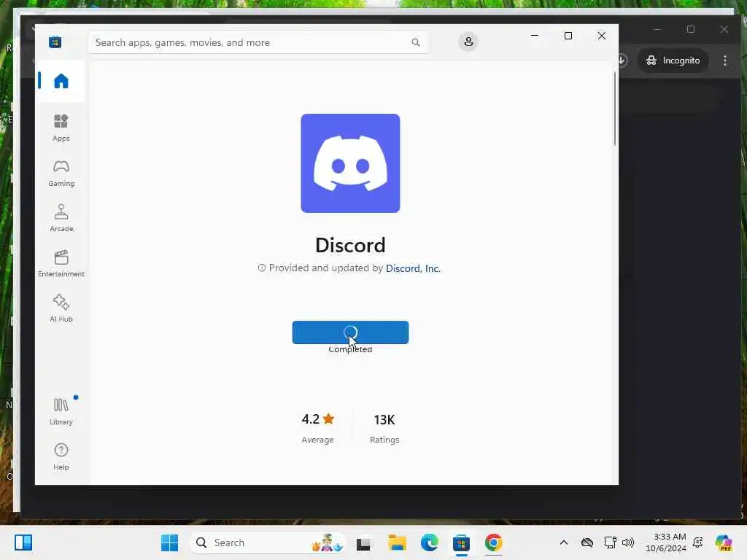Launch Microsoft Edge from taskbar
Image resolution: width=747 pixels, height=560 pixels.
pyautogui.click(x=429, y=542)
